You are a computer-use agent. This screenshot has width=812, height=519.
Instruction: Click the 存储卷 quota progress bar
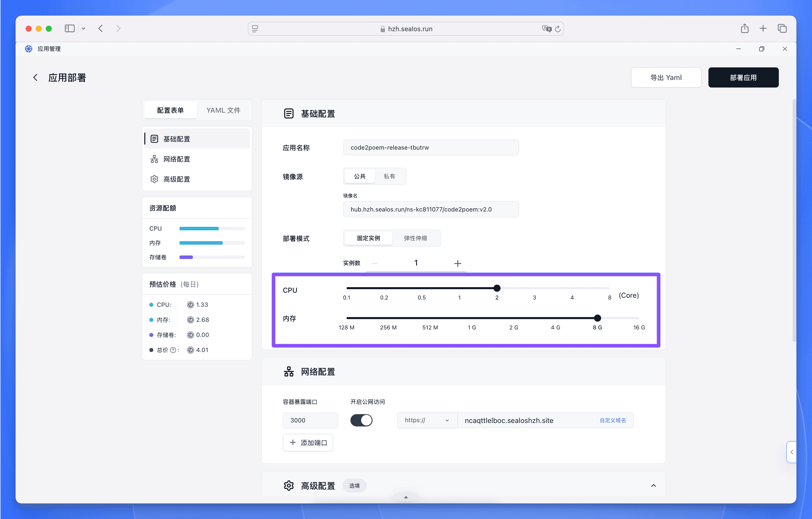(x=212, y=257)
